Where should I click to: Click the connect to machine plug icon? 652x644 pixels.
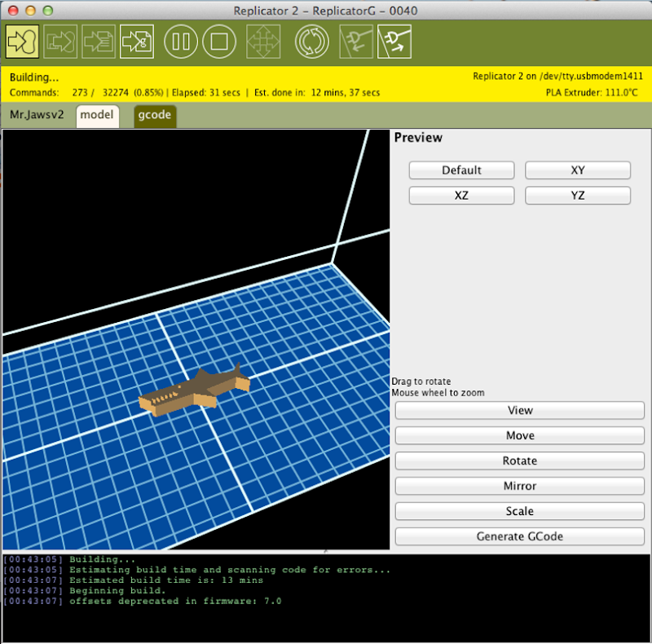point(356,42)
